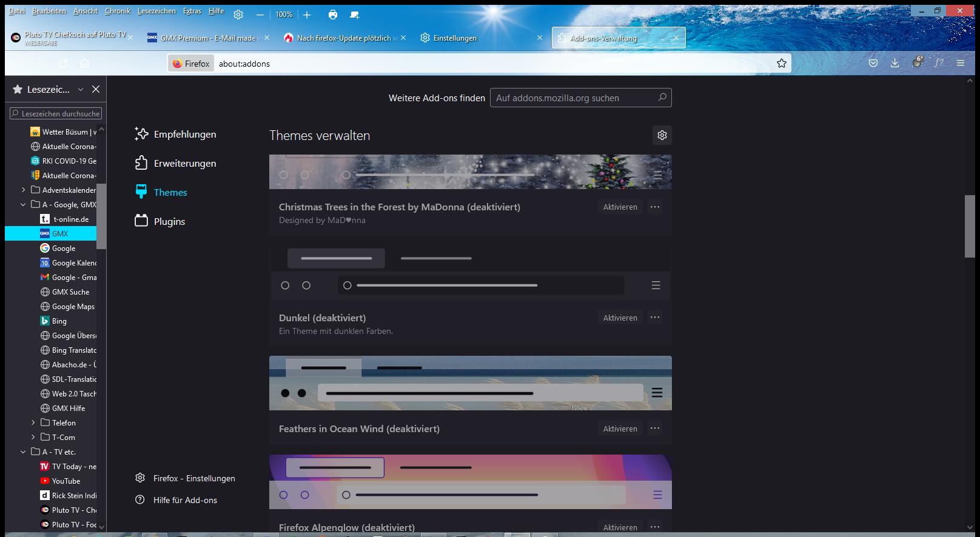Open the Ansicht menu

point(86,11)
